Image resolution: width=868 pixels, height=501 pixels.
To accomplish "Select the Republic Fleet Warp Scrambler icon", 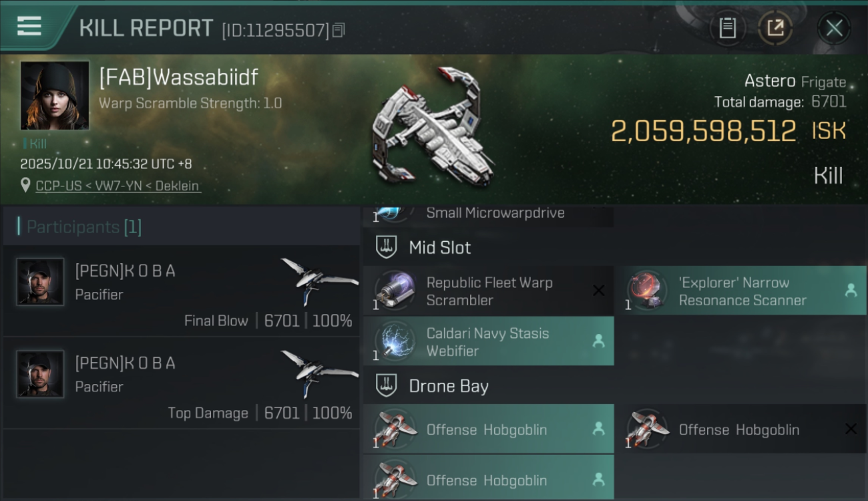I will [x=395, y=291].
